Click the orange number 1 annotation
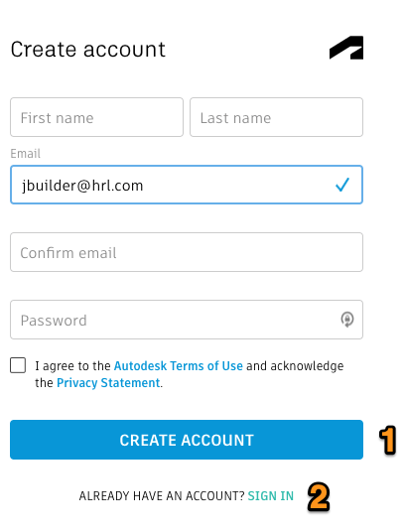 coord(387,440)
